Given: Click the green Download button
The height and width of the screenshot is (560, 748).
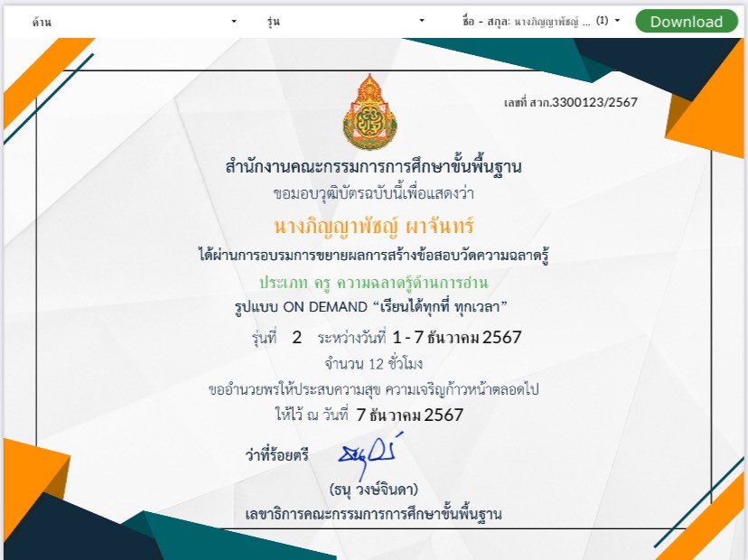Looking at the screenshot, I should [x=686, y=22].
